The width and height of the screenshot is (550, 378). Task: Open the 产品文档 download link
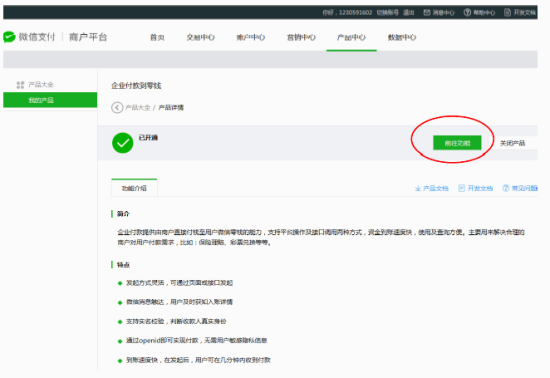tap(435, 188)
